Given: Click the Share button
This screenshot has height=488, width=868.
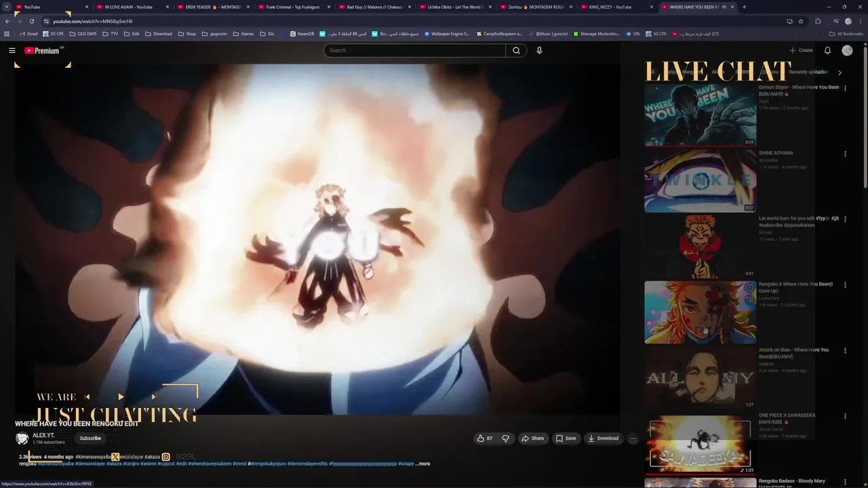Looking at the screenshot, I should (x=532, y=439).
